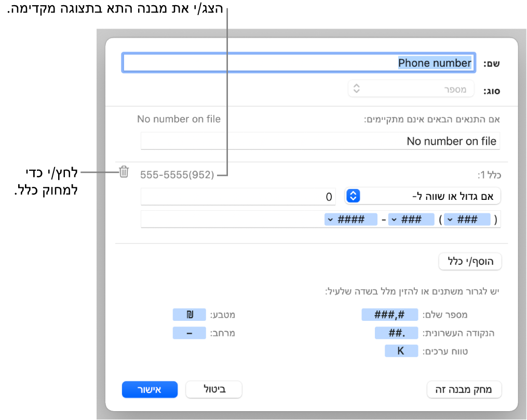Click the 555-5555(952) rule preview text
Viewport: 527px width, 420px height.
pos(177,175)
